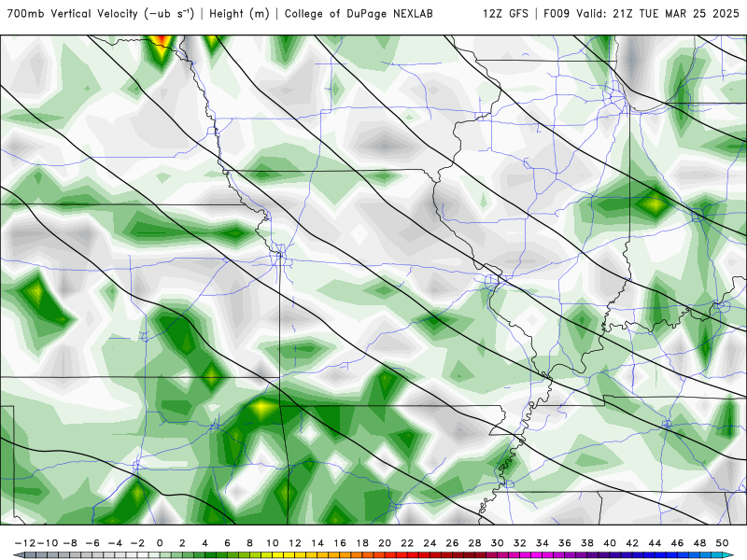
Task: Click the "0" color scale label
Action: pyautogui.click(x=160, y=543)
